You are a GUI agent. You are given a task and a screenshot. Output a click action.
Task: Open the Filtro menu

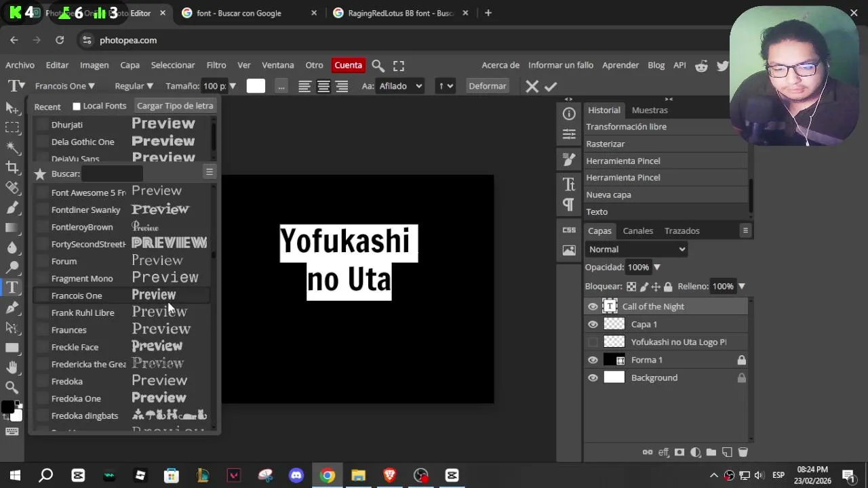point(216,65)
